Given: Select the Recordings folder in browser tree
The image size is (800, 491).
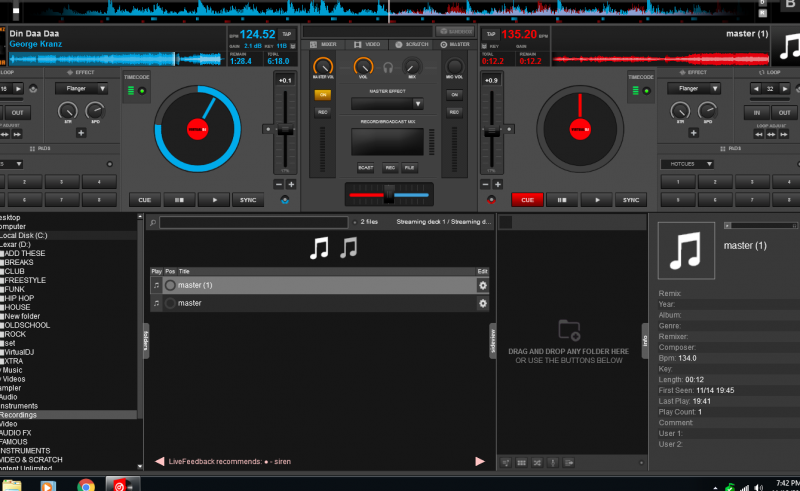Looking at the screenshot, I should [x=18, y=415].
